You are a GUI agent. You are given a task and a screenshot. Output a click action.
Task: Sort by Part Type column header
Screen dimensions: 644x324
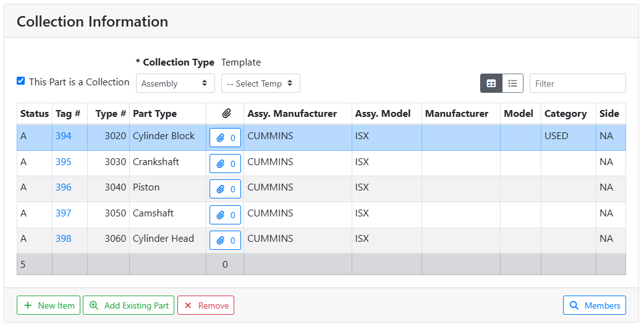[x=155, y=114]
